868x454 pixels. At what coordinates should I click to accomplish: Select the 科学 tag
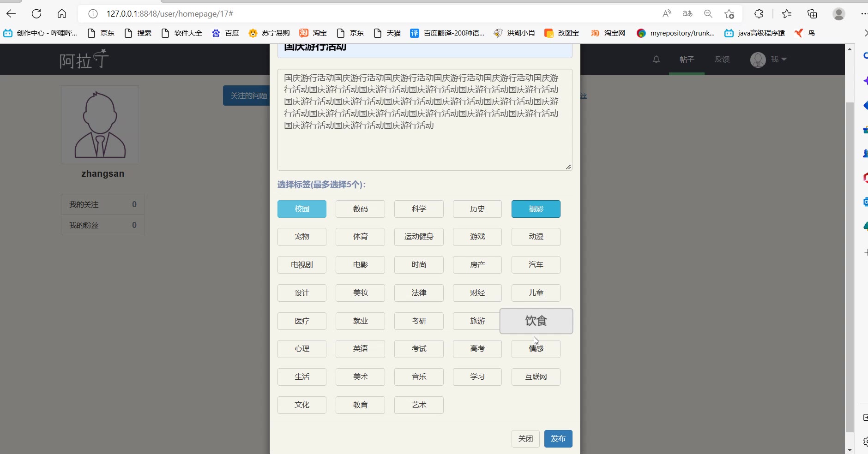pos(419,209)
